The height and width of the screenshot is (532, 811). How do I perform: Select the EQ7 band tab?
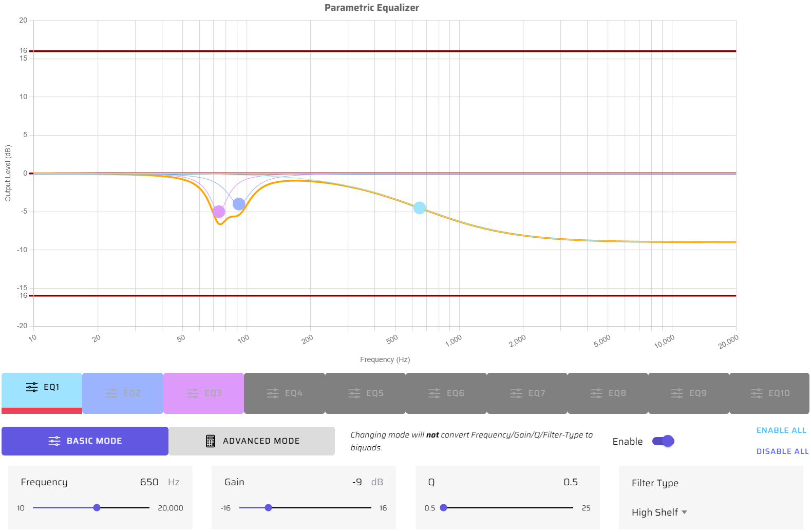(x=527, y=393)
